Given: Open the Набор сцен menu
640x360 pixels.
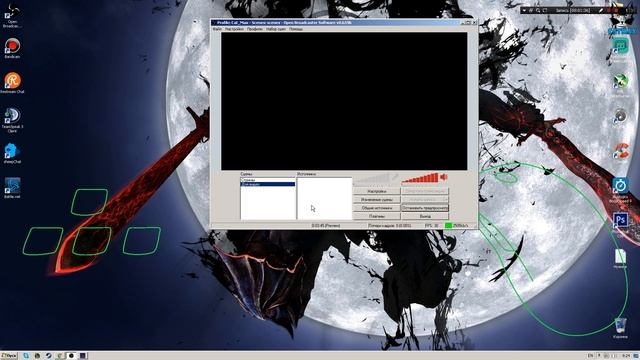Looking at the screenshot, I should [x=276, y=29].
